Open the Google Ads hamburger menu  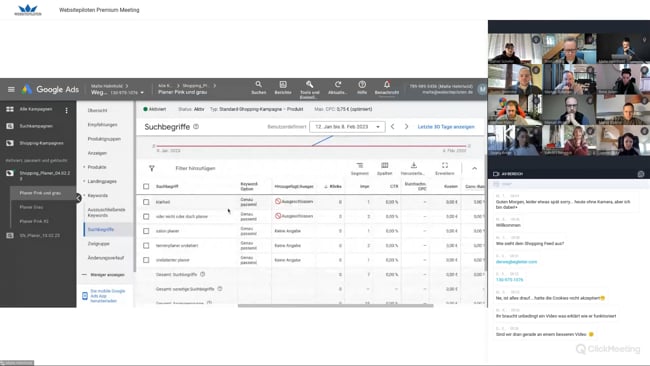11,89
